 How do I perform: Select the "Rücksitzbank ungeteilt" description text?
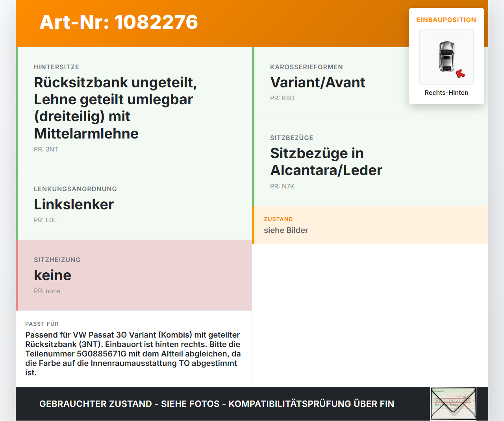tap(115, 108)
